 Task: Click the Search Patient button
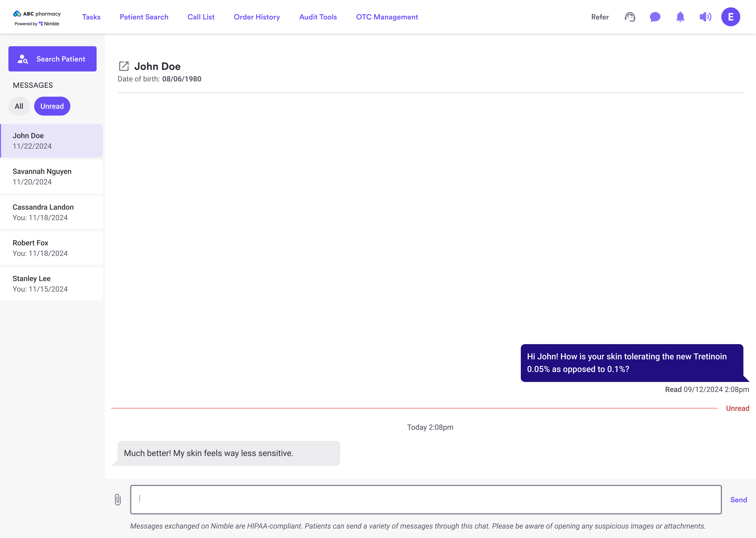point(52,59)
